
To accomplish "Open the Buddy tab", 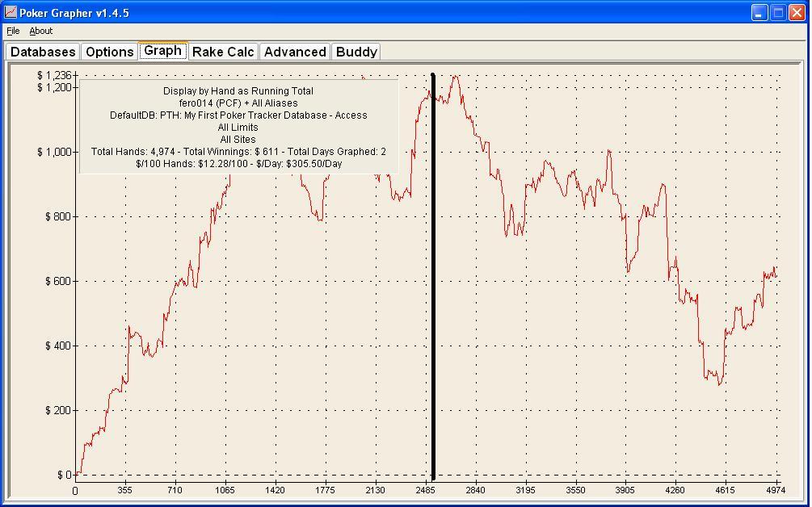I will tap(356, 52).
